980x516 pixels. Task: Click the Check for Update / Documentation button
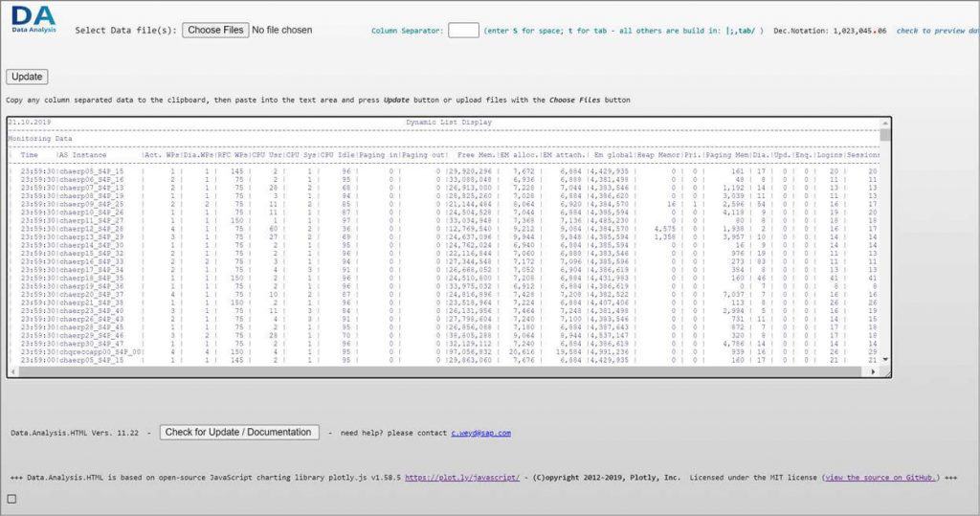(x=238, y=432)
